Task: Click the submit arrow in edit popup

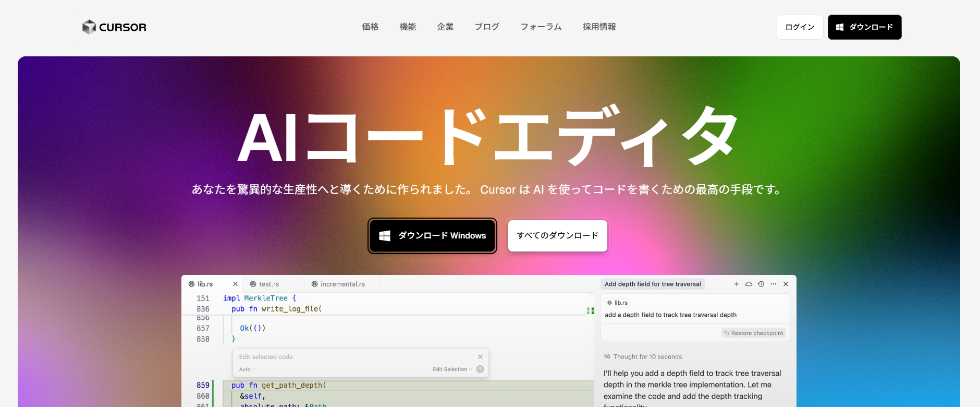Action: pyautogui.click(x=480, y=369)
